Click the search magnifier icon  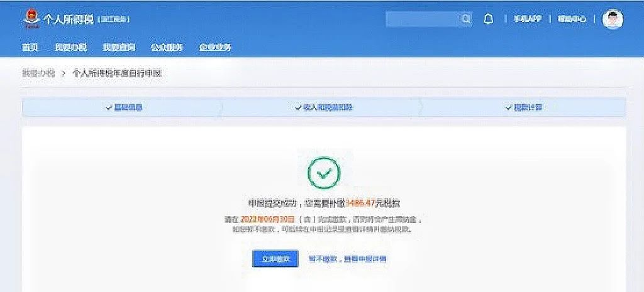coord(466,19)
